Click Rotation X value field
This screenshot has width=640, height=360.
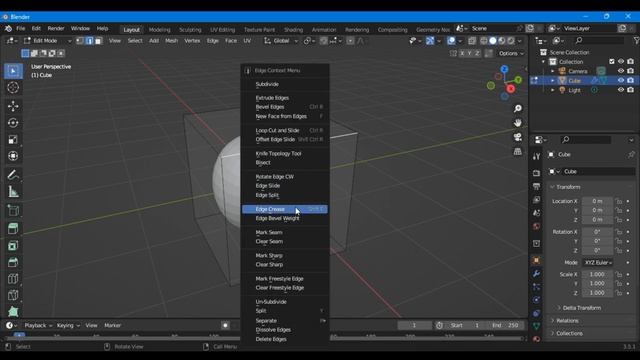(597, 232)
